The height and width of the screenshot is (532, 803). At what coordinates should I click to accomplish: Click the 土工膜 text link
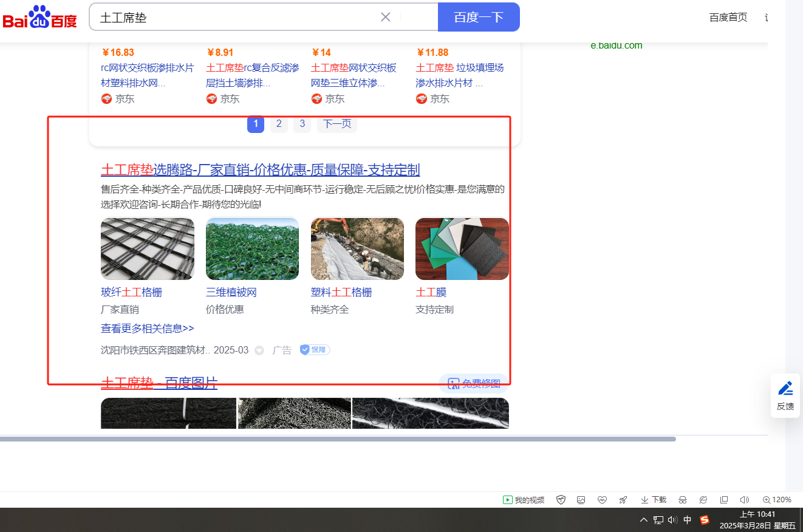click(431, 293)
